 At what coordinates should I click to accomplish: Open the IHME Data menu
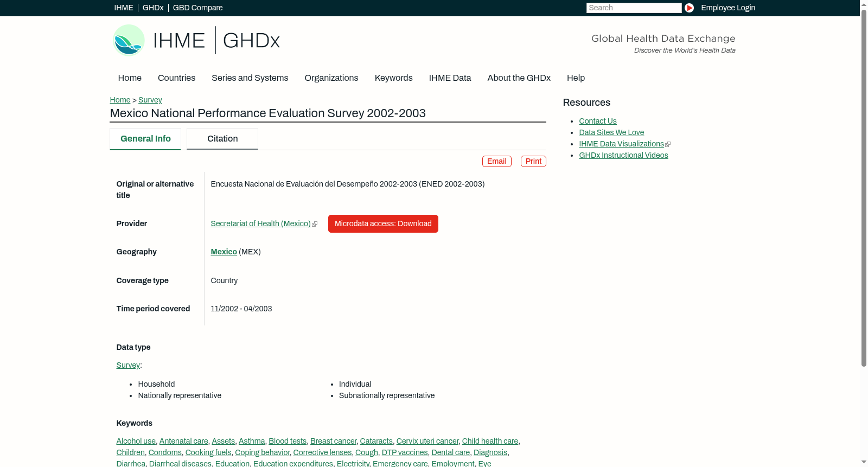coord(450,78)
